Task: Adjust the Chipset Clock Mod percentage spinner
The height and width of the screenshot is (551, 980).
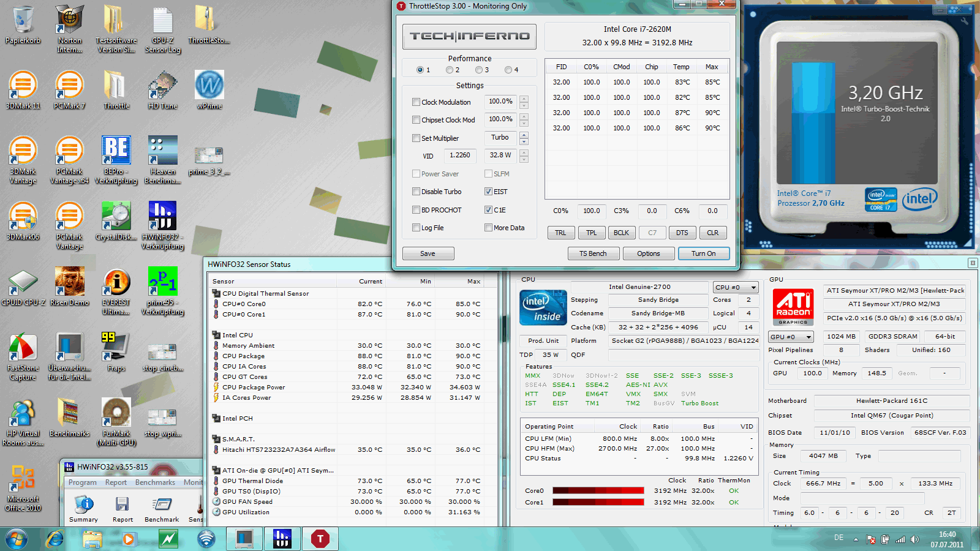Action: (524, 119)
